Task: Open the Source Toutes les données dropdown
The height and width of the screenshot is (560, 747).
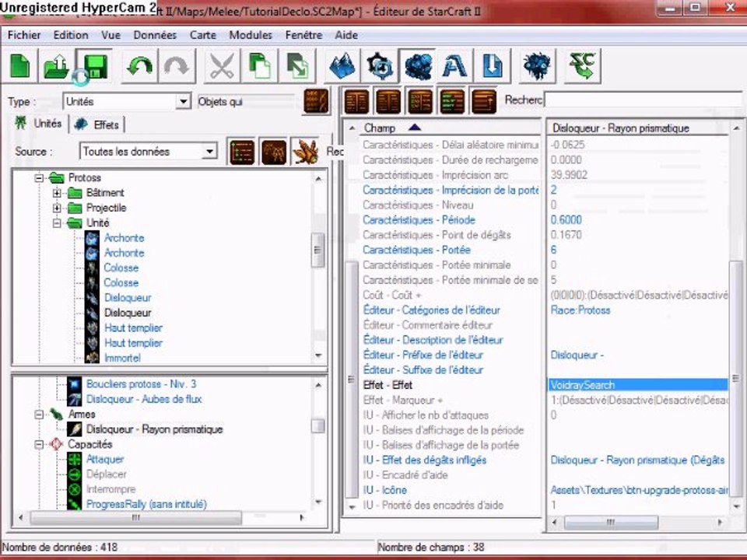Action: coord(209,152)
